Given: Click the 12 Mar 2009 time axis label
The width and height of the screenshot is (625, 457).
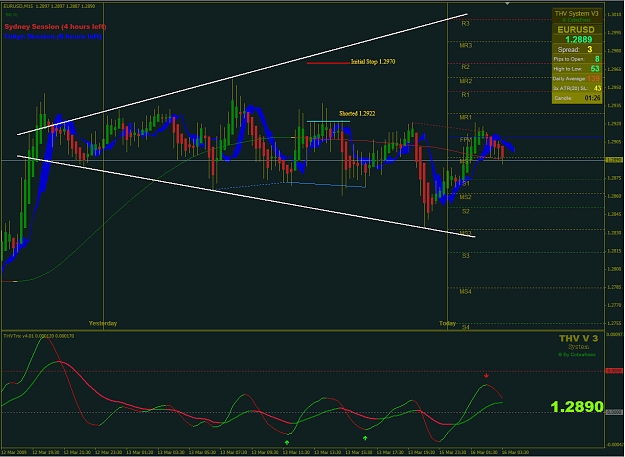Looking at the screenshot, I should coord(14,453).
